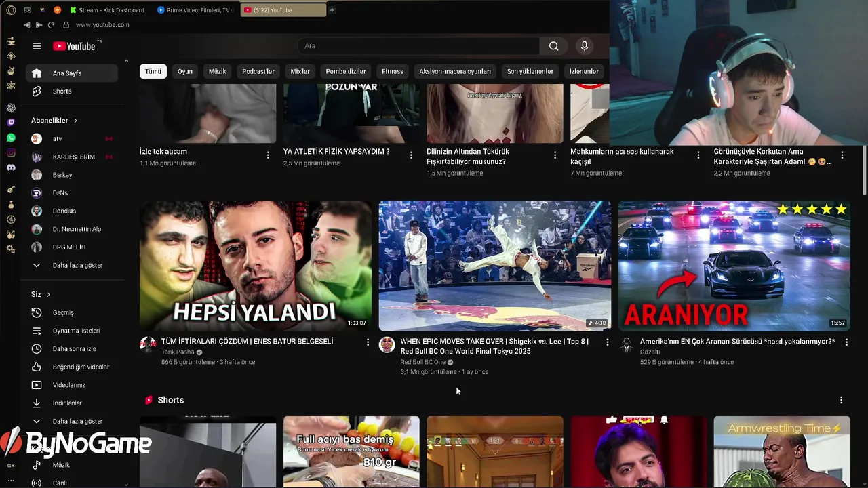Select the Fitness filter chip
This screenshot has height=488, width=868.
393,71
